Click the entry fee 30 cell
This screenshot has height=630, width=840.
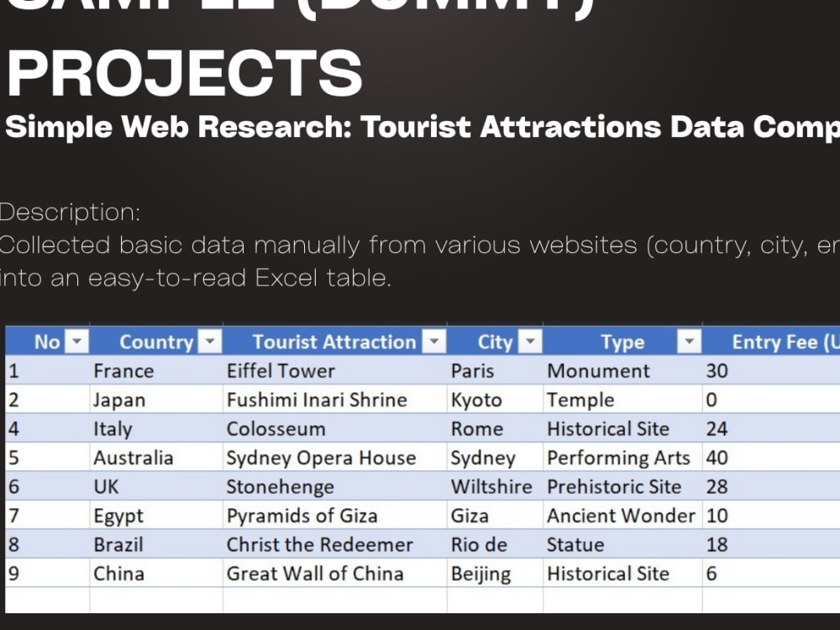(x=771, y=370)
